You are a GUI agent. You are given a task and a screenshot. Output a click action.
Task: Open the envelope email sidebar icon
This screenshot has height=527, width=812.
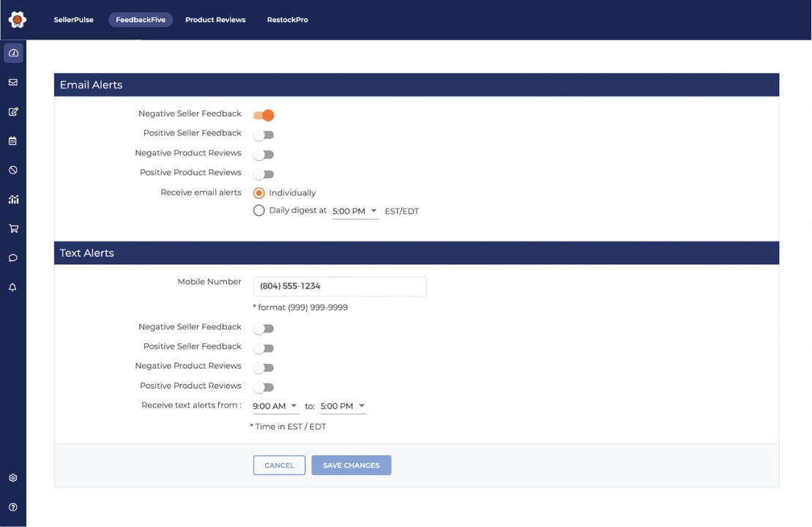[x=13, y=82]
